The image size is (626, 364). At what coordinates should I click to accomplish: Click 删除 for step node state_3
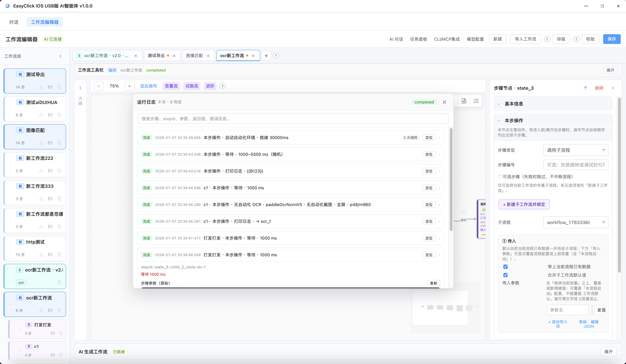[599, 88]
